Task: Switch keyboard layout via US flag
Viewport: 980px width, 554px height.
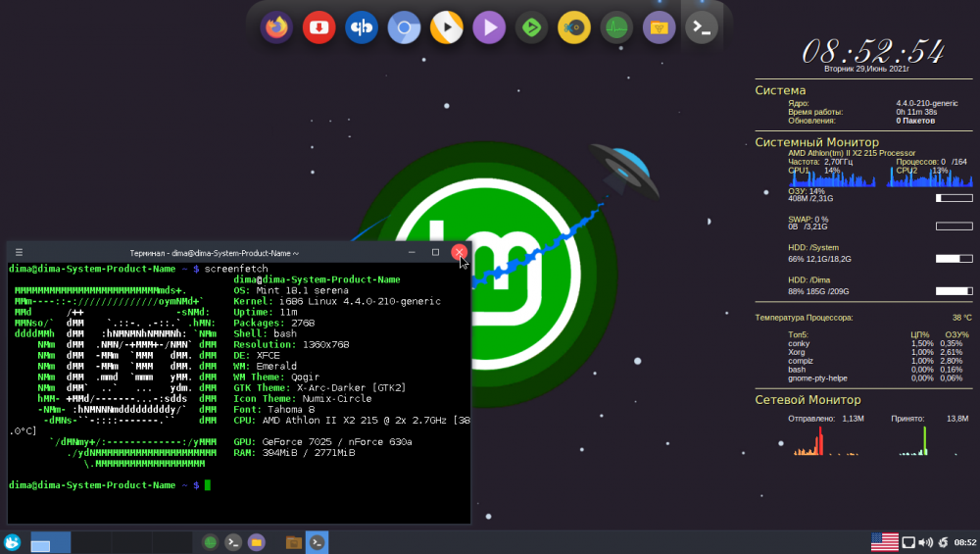Action: point(884,542)
